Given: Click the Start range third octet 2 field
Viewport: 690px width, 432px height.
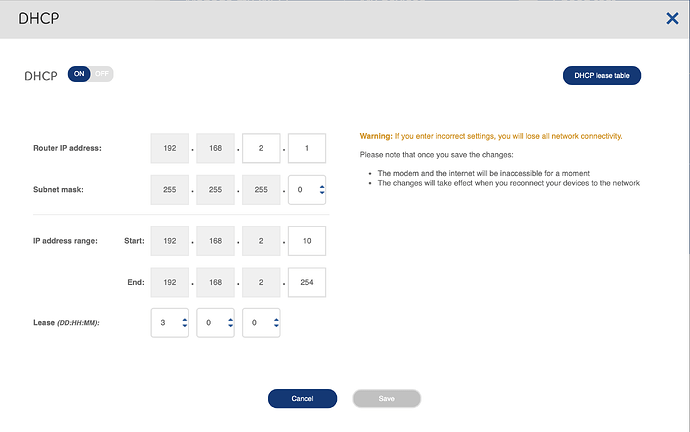Looking at the screenshot, I should click(261, 241).
